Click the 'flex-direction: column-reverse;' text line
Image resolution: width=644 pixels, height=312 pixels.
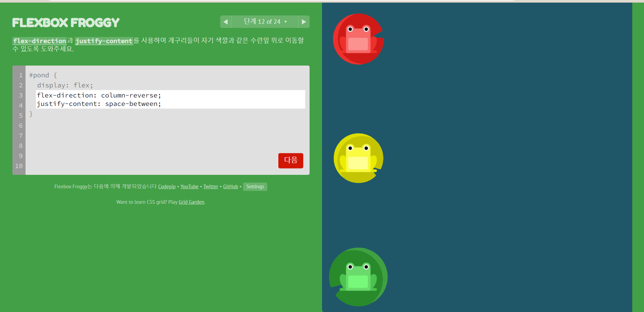(x=99, y=95)
